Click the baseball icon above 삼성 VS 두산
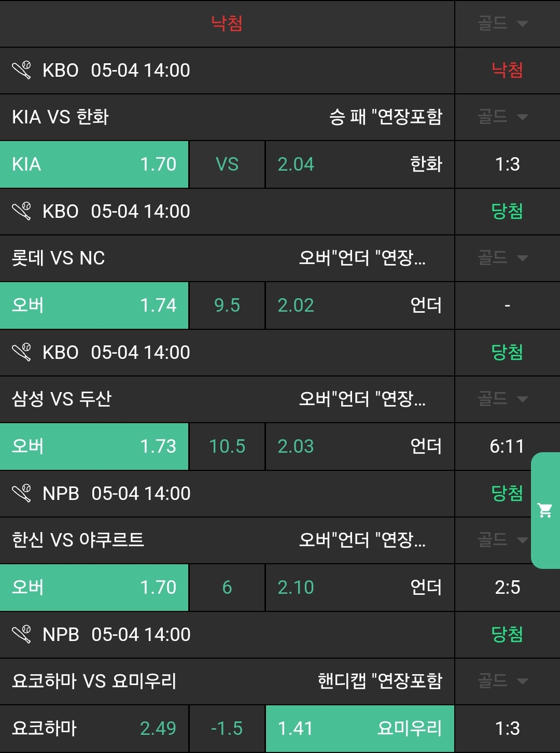560x753 pixels. (22, 352)
